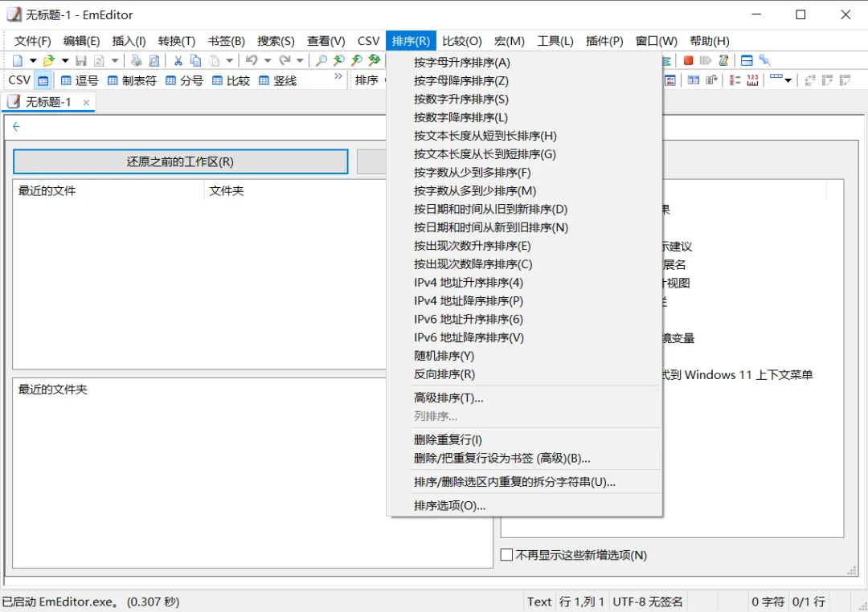Choose 按数字降序排序(L) menu item
The height and width of the screenshot is (612, 868).
(524, 117)
